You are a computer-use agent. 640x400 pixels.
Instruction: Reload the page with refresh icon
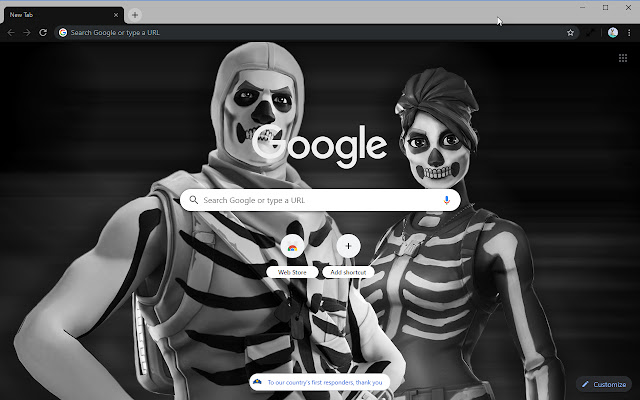43,33
